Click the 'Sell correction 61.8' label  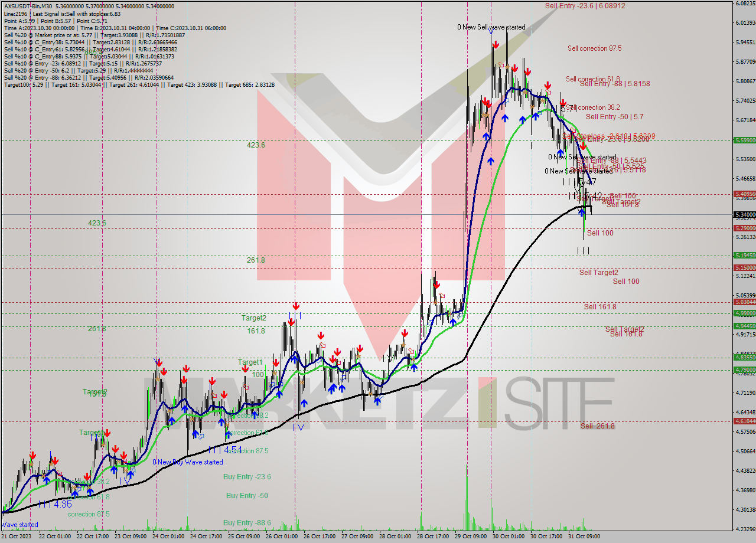(x=593, y=79)
